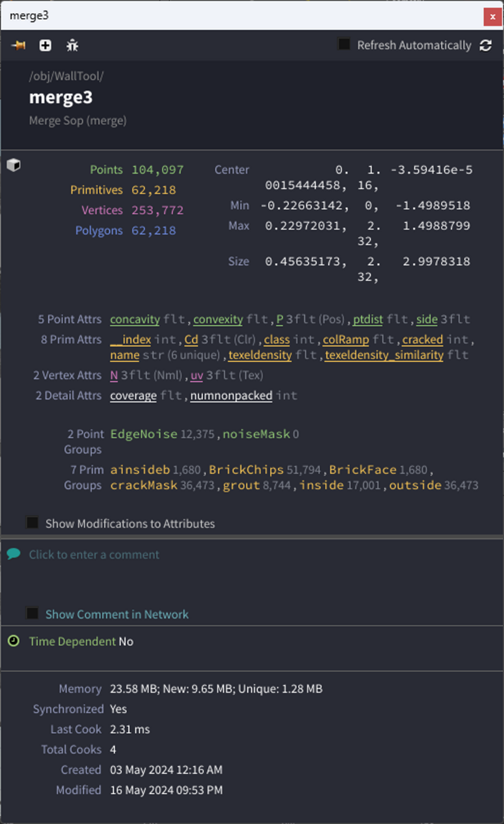Select the uv vertex attribute link
Viewport: 504px width, 824px height.
(x=196, y=376)
